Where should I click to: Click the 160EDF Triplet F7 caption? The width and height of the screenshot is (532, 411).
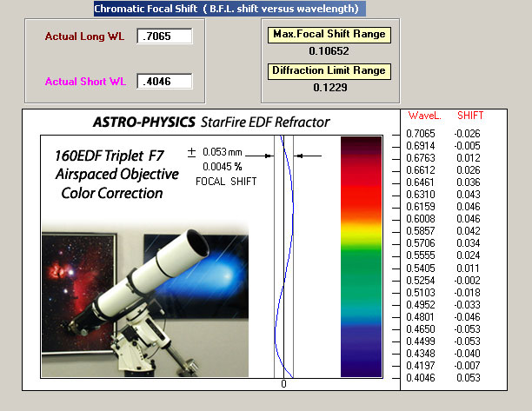pos(110,156)
